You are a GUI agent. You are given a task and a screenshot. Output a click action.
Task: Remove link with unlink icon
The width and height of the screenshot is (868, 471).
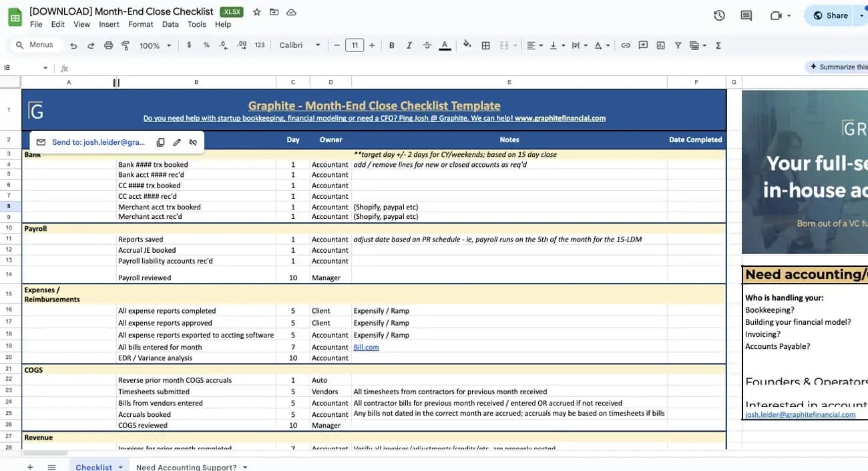(193, 142)
